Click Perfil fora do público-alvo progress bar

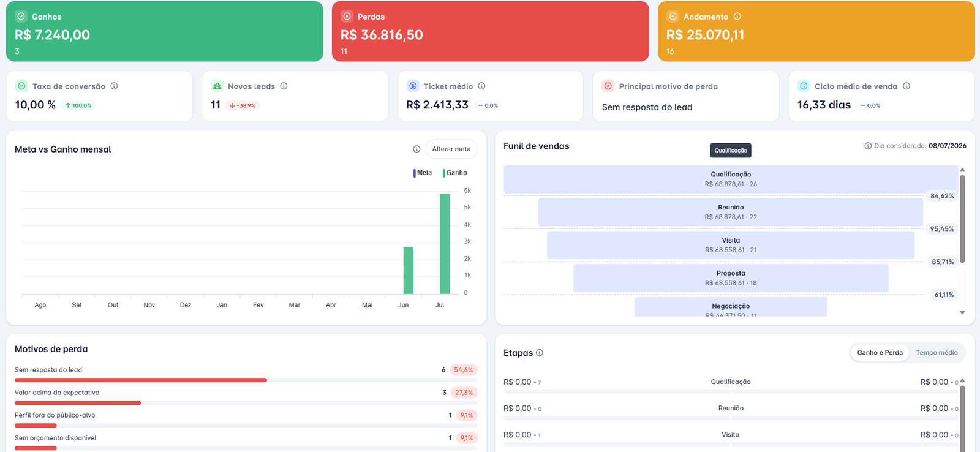point(246,426)
